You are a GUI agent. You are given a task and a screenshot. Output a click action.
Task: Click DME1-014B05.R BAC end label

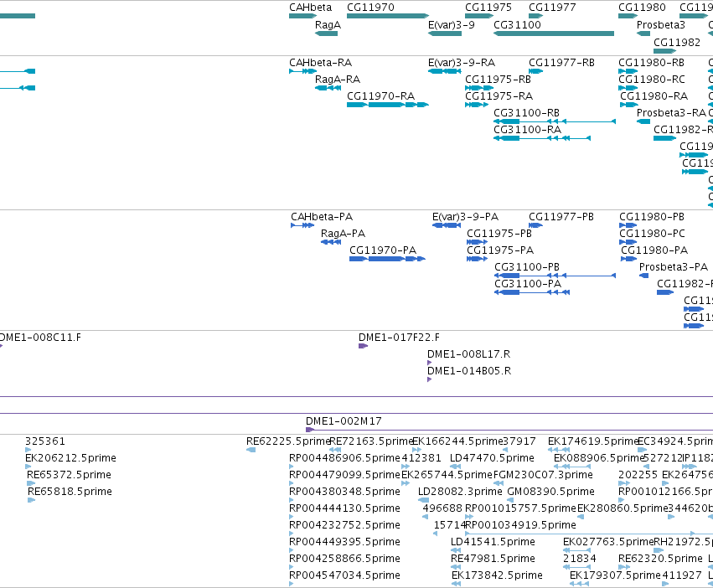[x=469, y=370]
